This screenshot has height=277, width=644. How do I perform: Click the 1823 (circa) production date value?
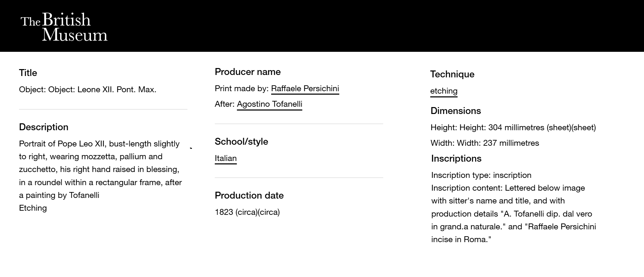click(x=247, y=212)
